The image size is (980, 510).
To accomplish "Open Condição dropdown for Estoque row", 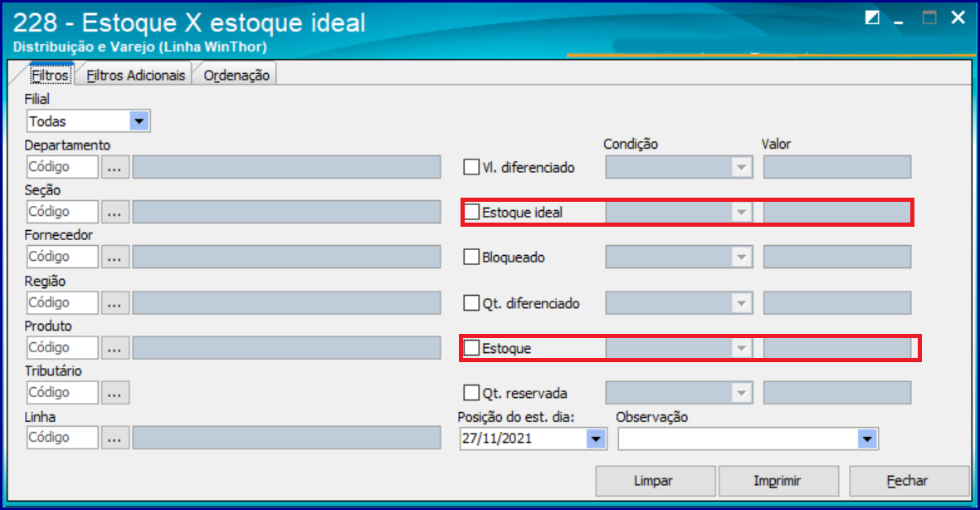I will coord(741,348).
